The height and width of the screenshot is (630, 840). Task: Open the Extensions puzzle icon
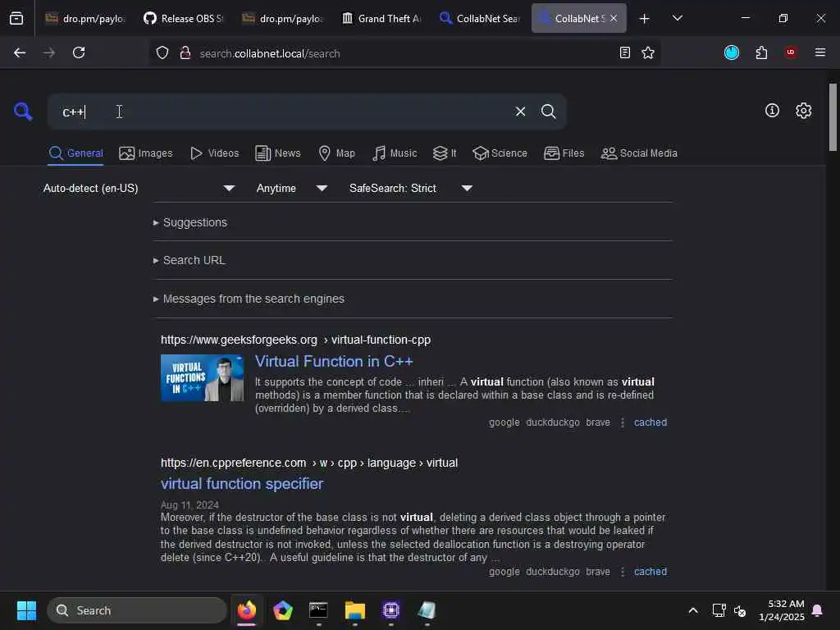(761, 52)
